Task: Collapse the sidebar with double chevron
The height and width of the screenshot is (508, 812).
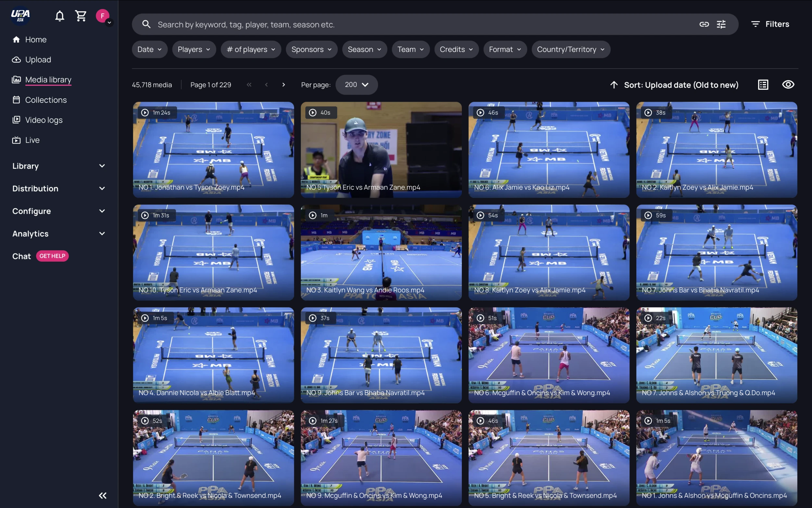Action: point(103,495)
